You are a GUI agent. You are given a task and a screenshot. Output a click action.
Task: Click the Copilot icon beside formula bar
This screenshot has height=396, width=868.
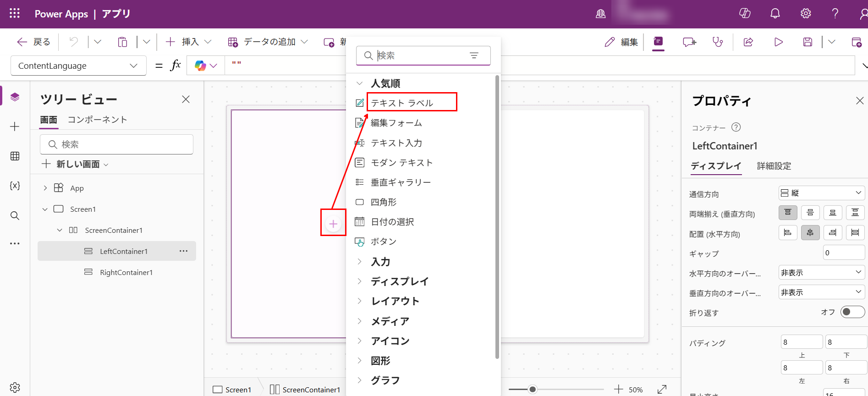(200, 66)
